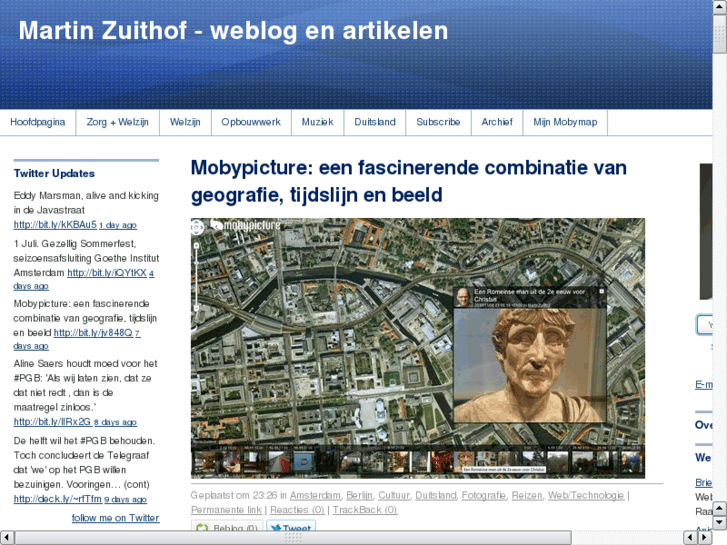727x545 pixels.
Task: Click the Mobypicture logo on the map
Action: (245, 227)
